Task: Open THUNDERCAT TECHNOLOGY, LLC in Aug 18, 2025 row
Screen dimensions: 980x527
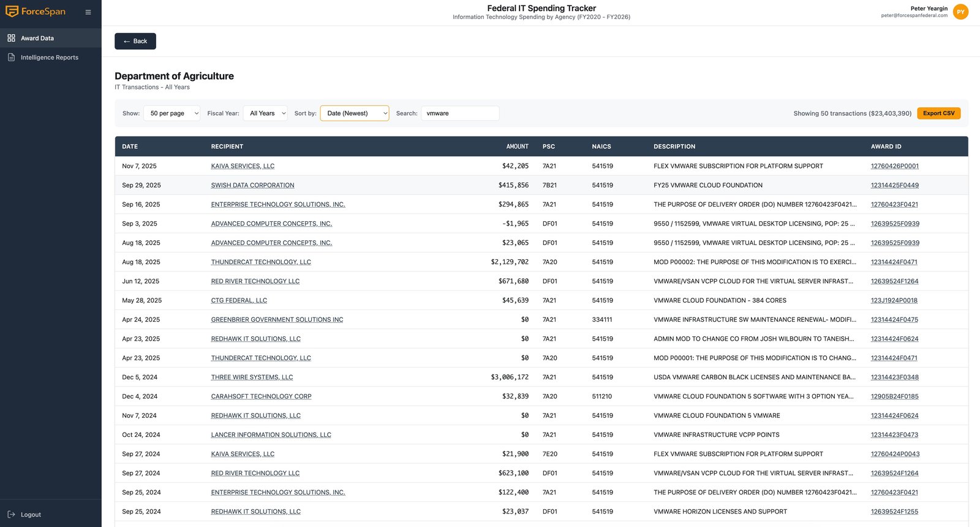Action: pyautogui.click(x=261, y=262)
